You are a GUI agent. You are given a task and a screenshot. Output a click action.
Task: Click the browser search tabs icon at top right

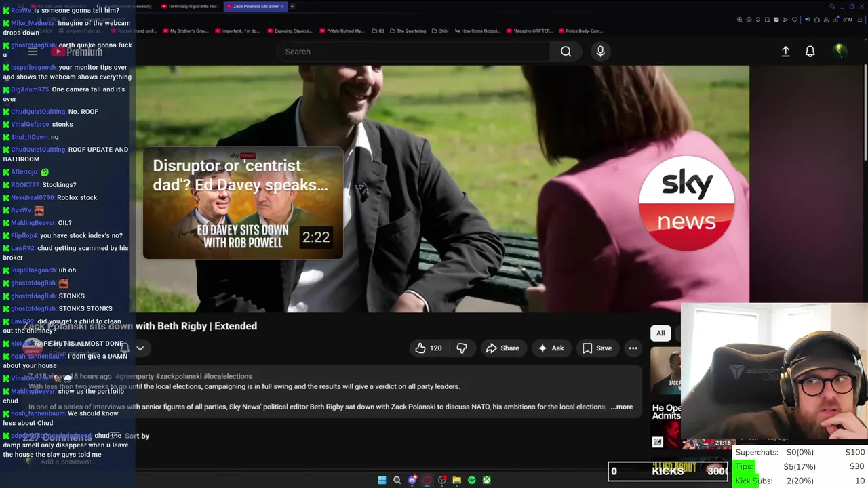coord(832,7)
